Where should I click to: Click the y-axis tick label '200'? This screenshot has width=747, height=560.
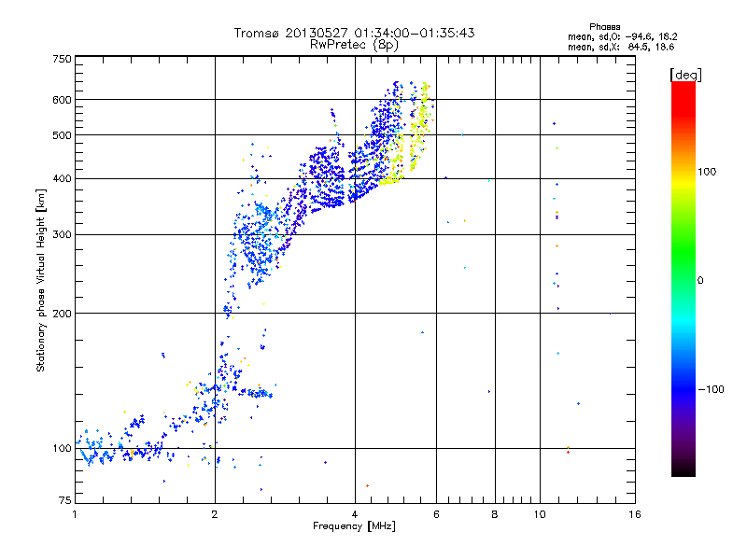coord(62,314)
